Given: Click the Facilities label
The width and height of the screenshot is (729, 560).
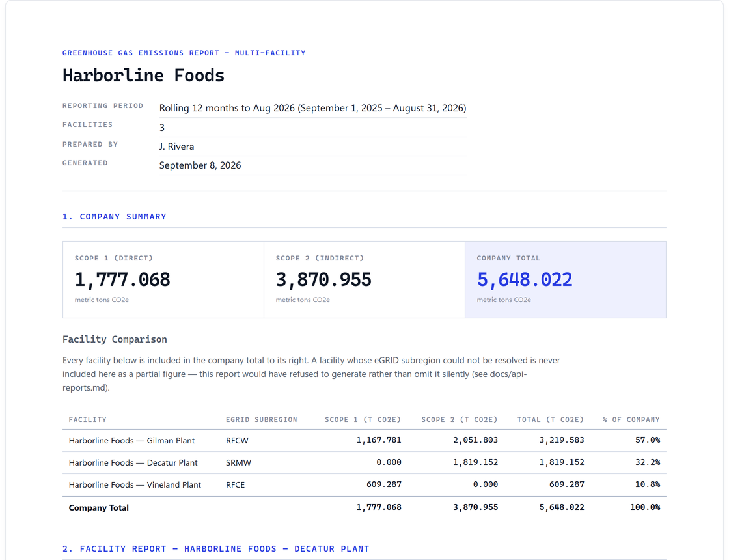Looking at the screenshot, I should pos(87,124).
